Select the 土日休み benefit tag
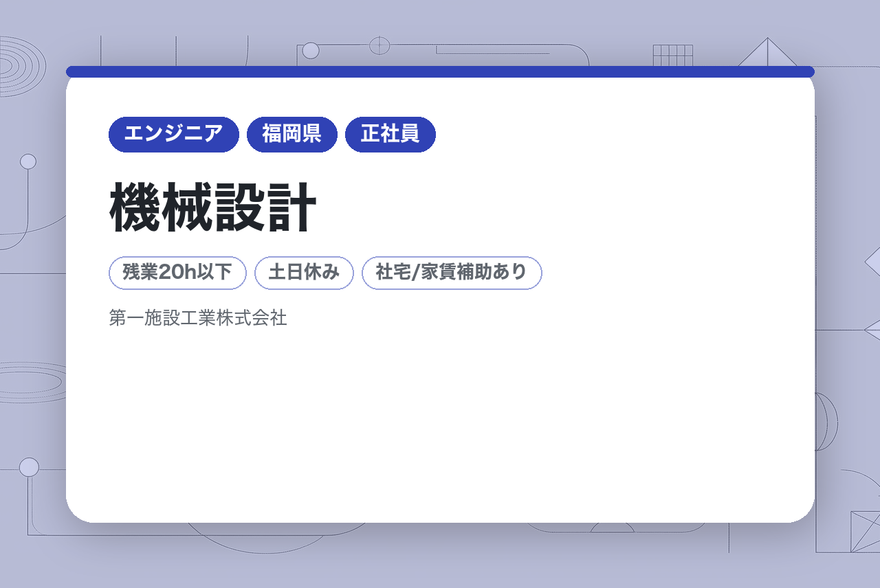This screenshot has height=588, width=880. point(304,273)
